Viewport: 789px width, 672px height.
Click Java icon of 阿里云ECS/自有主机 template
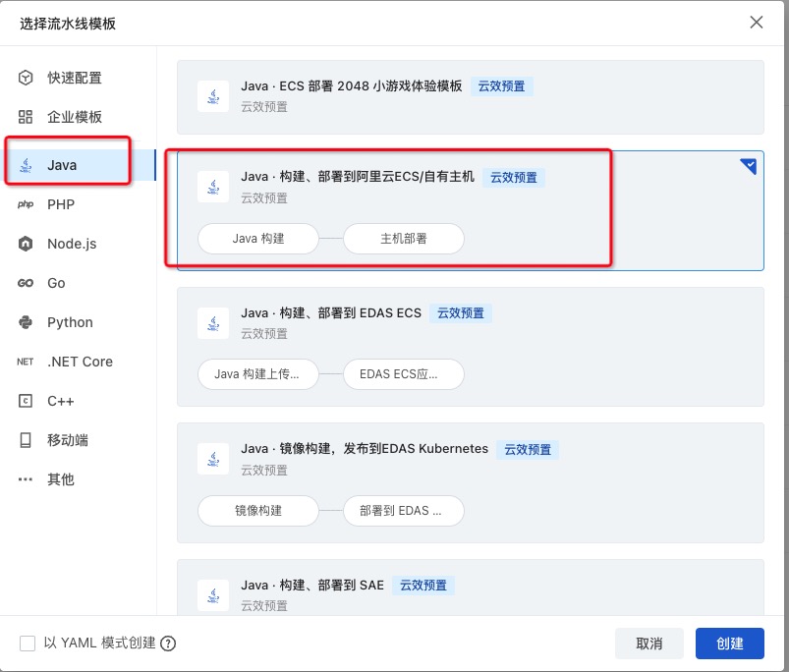point(213,187)
